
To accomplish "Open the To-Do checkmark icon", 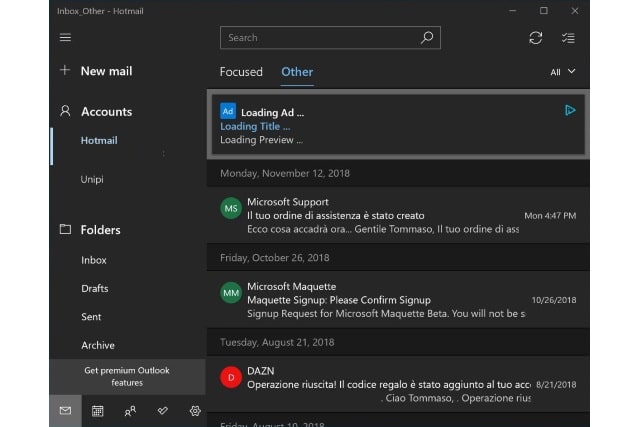I will pos(162,411).
